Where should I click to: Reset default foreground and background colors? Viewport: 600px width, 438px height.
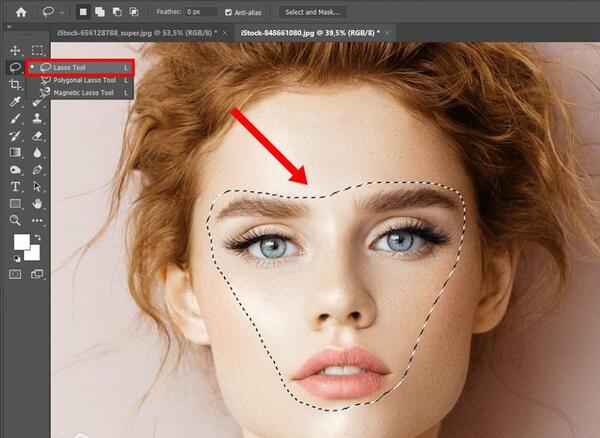click(17, 259)
